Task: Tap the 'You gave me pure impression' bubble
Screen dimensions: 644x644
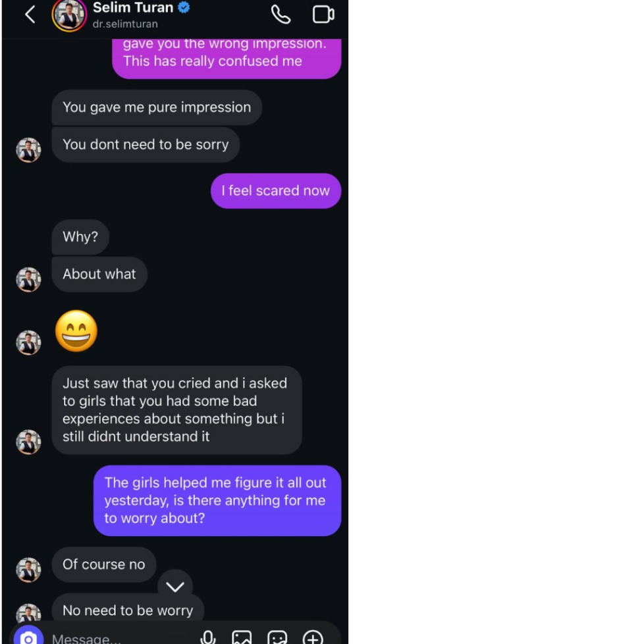Action: point(156,107)
